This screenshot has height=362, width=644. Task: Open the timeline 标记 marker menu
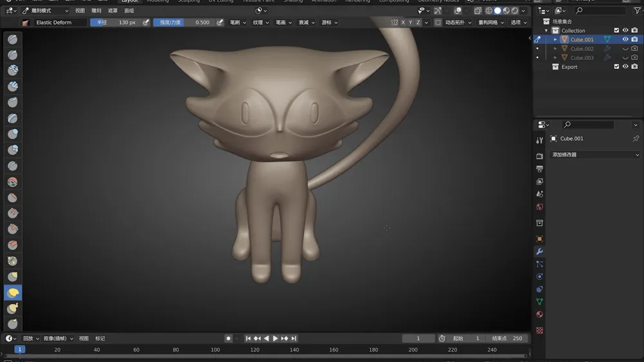point(100,339)
